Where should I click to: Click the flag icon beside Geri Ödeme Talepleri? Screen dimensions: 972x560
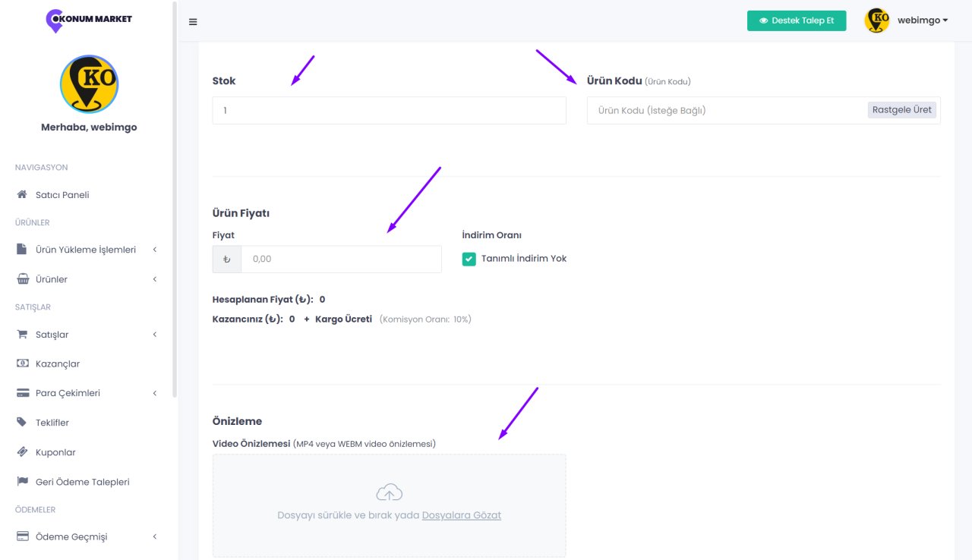click(22, 482)
